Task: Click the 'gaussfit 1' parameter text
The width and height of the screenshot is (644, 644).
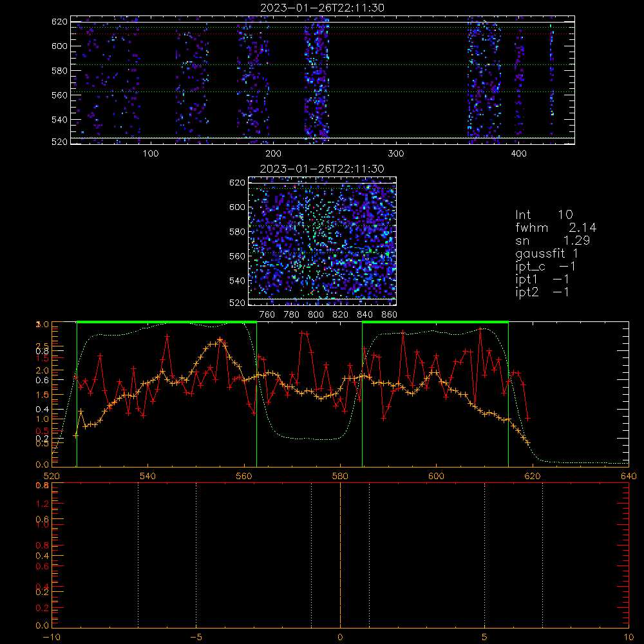Action: [547, 253]
